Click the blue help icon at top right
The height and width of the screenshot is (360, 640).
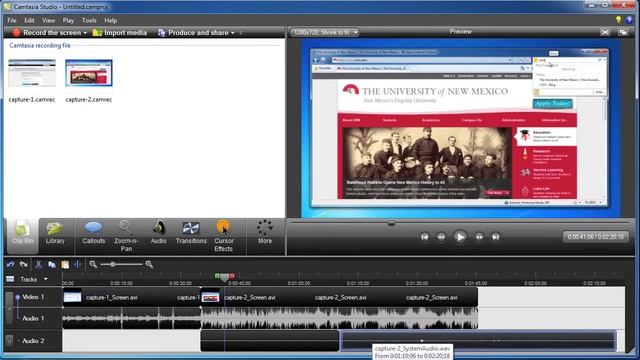click(629, 20)
